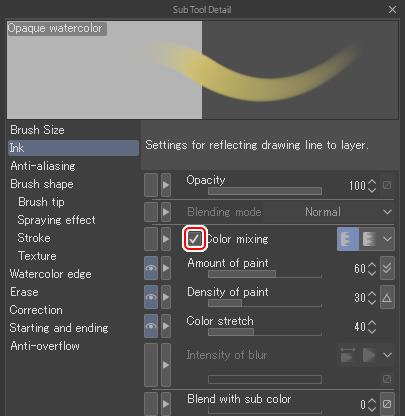Open the Anti-overflow category

45,346
